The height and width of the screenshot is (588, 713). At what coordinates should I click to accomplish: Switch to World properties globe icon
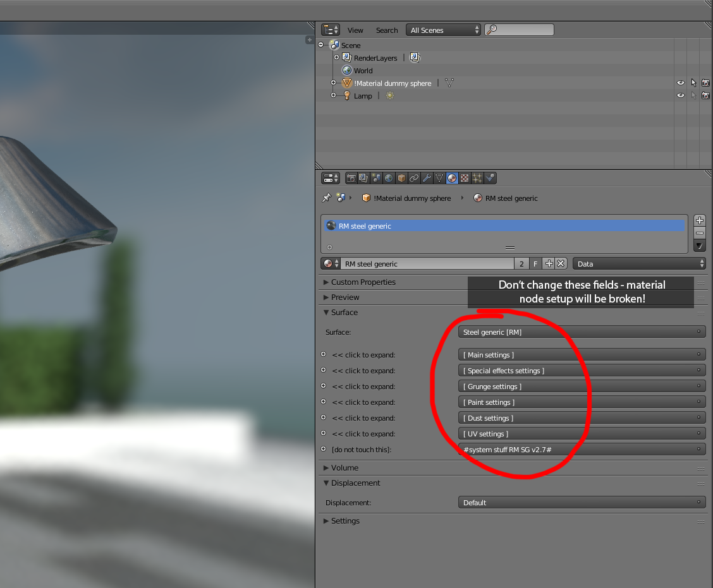click(389, 179)
